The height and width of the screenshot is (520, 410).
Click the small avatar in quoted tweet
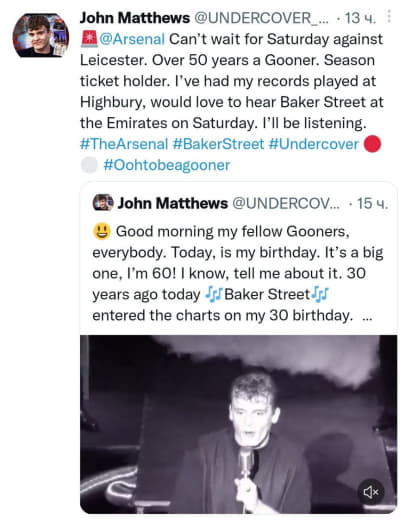(x=103, y=202)
